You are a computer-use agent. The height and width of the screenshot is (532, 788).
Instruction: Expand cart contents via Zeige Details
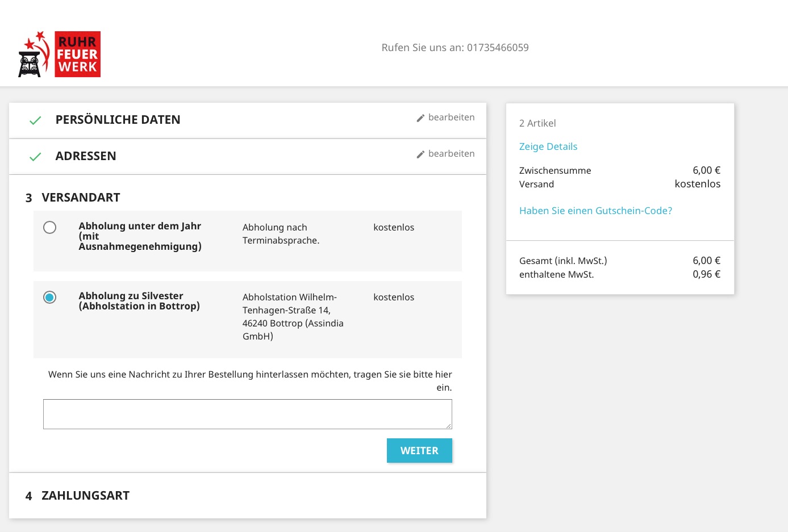click(548, 146)
